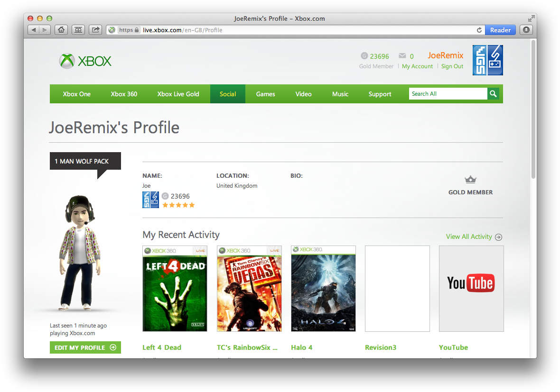Go back with Safari's back arrow
The image size is (560, 392).
tap(34, 30)
